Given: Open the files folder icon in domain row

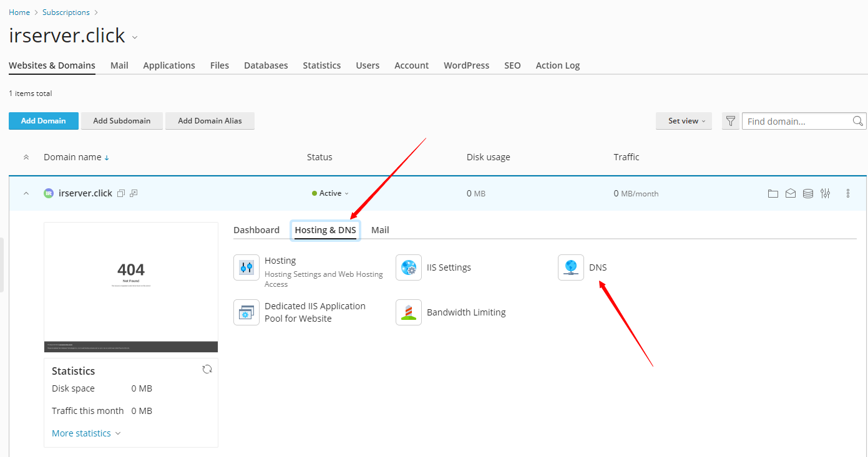Looking at the screenshot, I should [x=773, y=193].
